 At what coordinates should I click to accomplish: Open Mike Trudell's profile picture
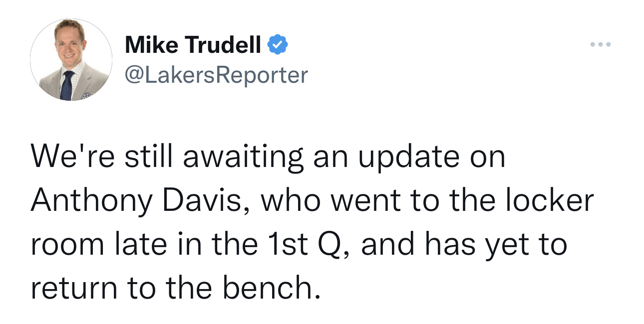[71, 60]
